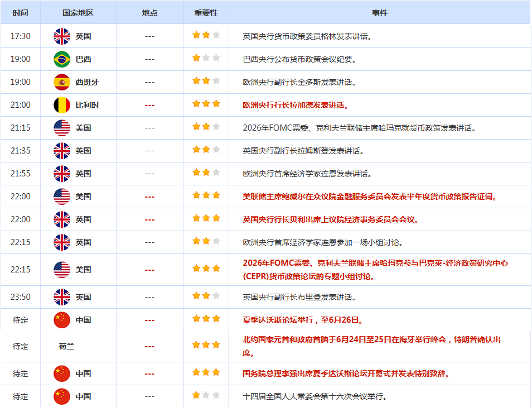This screenshot has height=407, width=532.
Task: Click the 欧洲央行副行长金多斯发表讲话 text
Action: pos(299,82)
